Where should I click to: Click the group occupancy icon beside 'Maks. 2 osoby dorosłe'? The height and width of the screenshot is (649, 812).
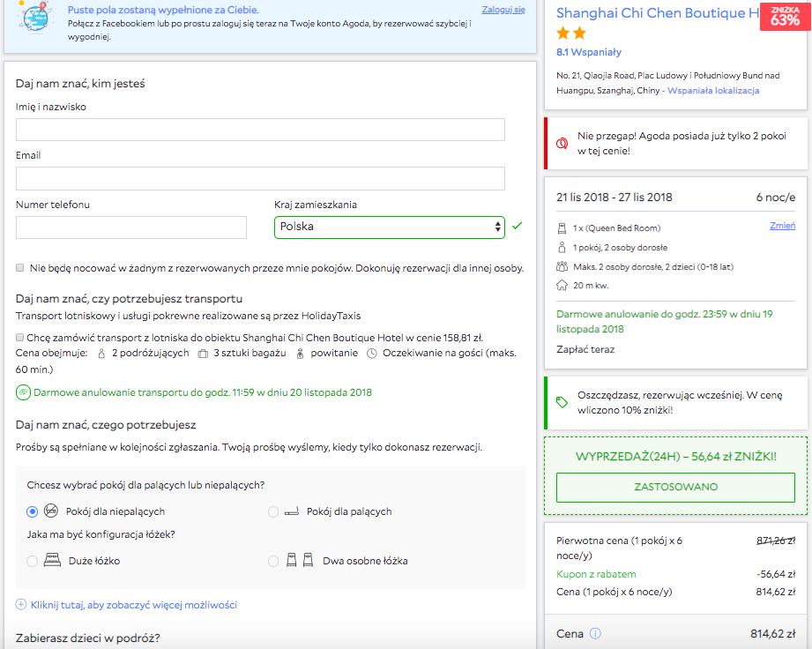562,267
